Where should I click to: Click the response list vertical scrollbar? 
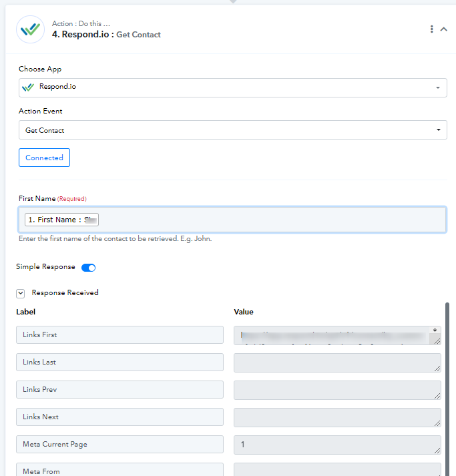point(447,389)
